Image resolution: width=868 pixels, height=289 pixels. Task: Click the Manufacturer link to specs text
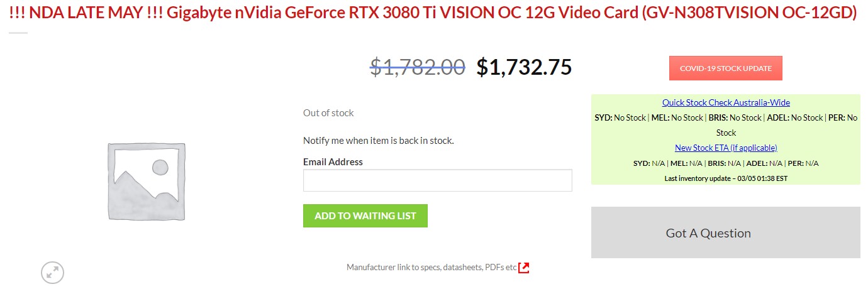point(431,268)
